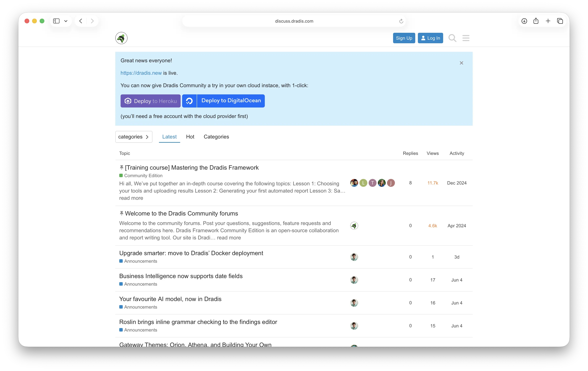Screen dimensions: 588x371
Task: Sort topics by Activity column header
Action: pyautogui.click(x=457, y=153)
